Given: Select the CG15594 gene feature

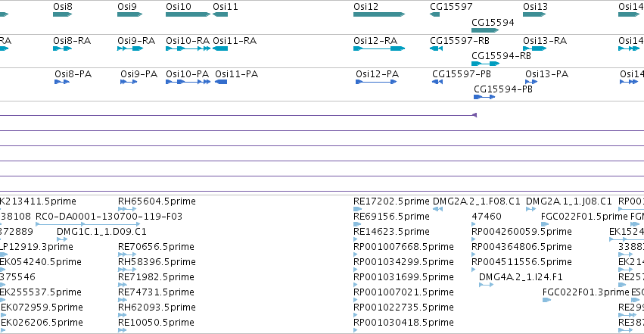Looking at the screenshot, I should coord(485,30).
